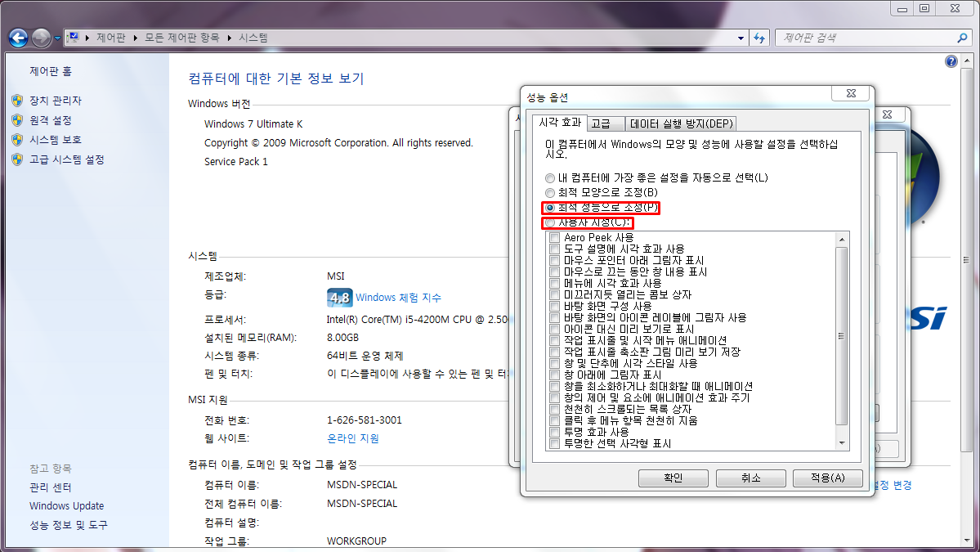Click 모든 제어판 항목 breadcrumb
This screenshot has height=552, width=980.
click(x=182, y=38)
